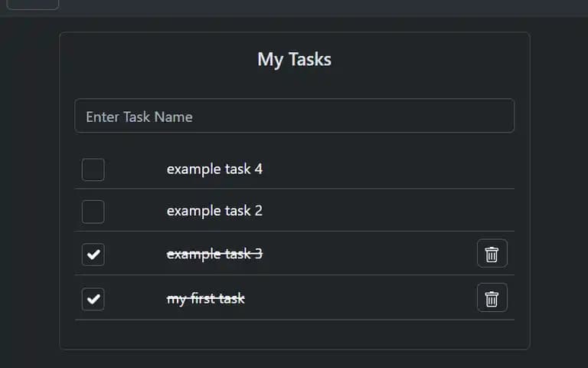
Task: Focus the Enter Task Name field
Action: pyautogui.click(x=295, y=116)
